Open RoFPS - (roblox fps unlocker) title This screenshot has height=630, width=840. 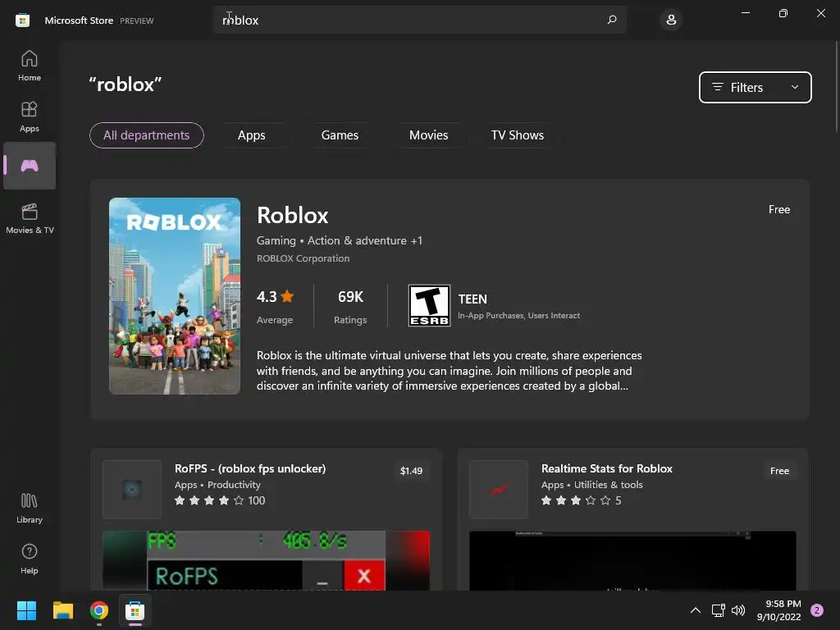tap(250, 468)
